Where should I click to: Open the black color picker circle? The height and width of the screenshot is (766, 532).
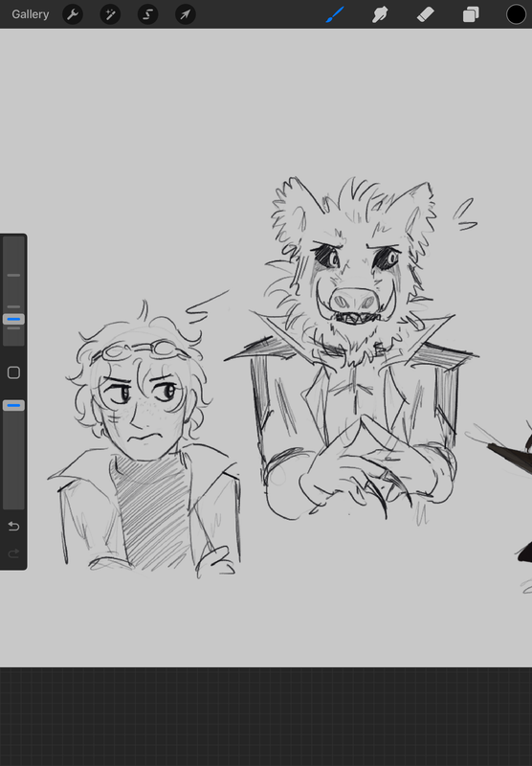coord(516,14)
